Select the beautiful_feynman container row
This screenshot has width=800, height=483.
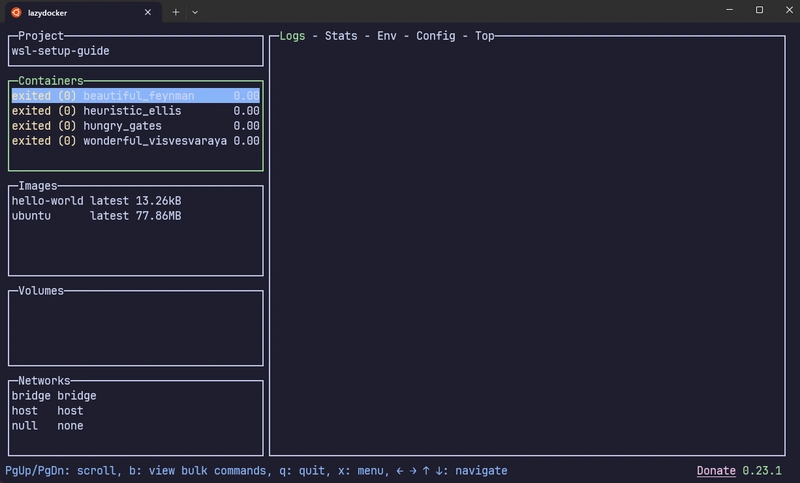point(136,95)
